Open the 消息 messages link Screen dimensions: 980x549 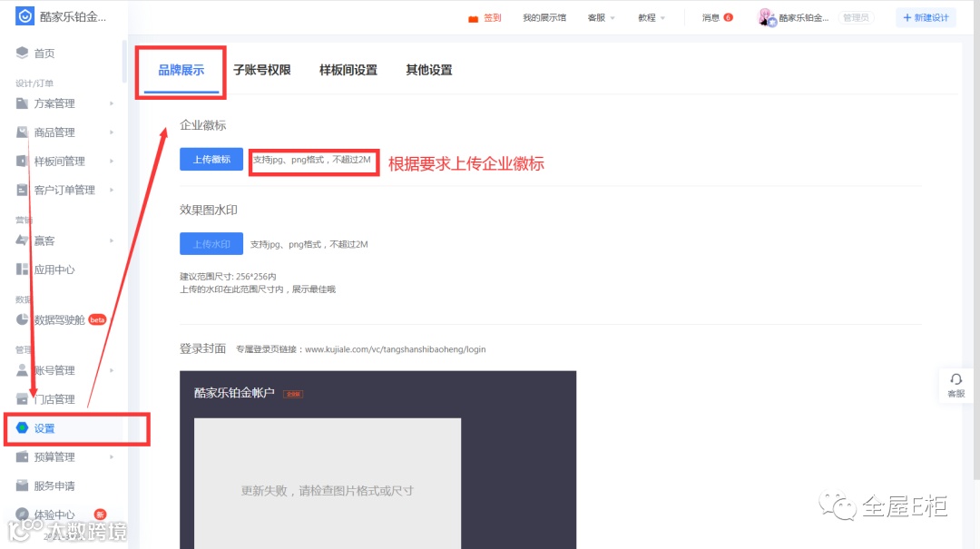coord(710,17)
